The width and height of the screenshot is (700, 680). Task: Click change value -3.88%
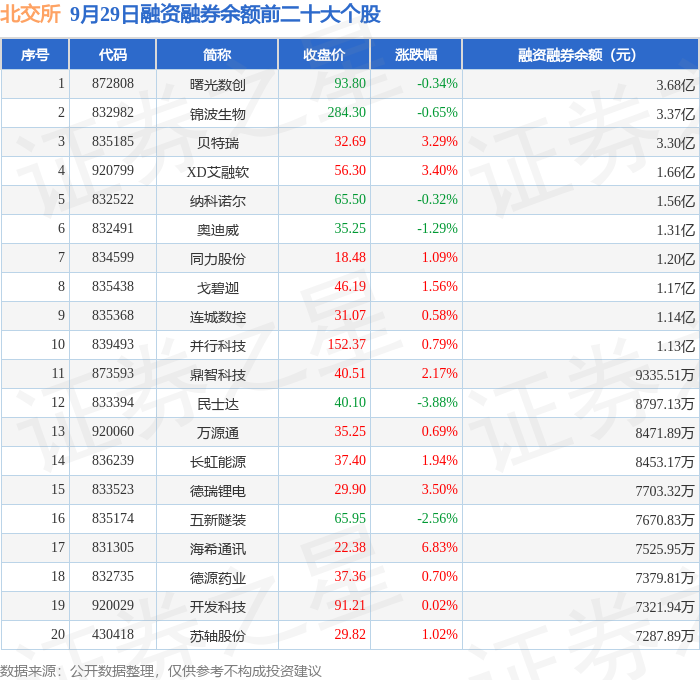click(x=438, y=403)
